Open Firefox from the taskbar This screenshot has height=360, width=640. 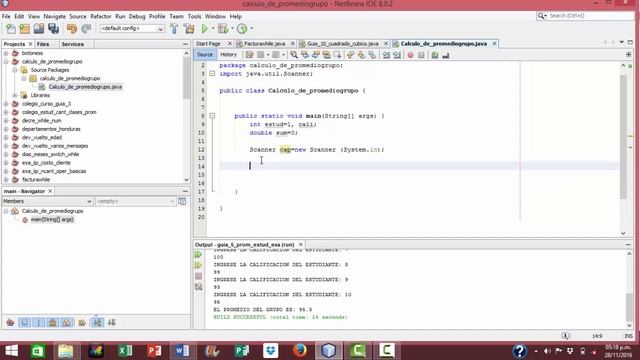(300, 351)
